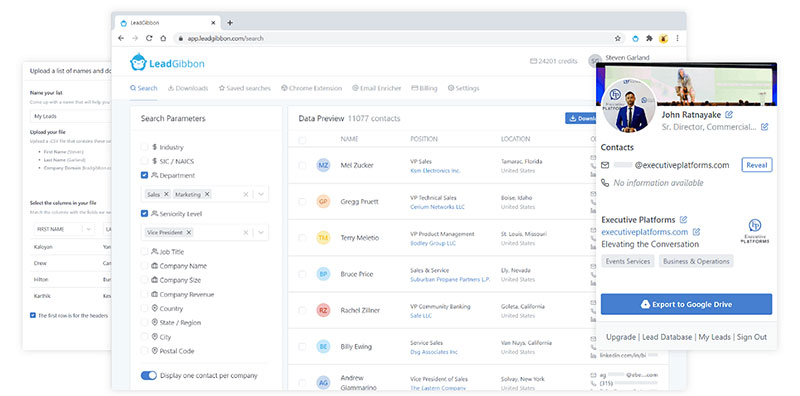800x396 pixels.
Task: Select the Mel Zucker row checkbox
Action: pyautogui.click(x=302, y=165)
